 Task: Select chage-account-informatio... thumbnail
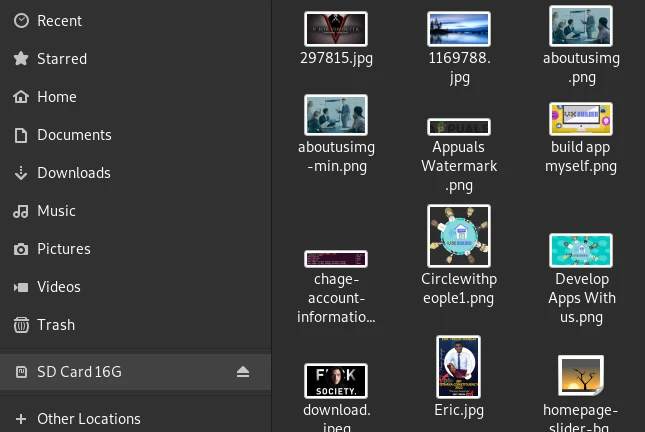click(336, 259)
